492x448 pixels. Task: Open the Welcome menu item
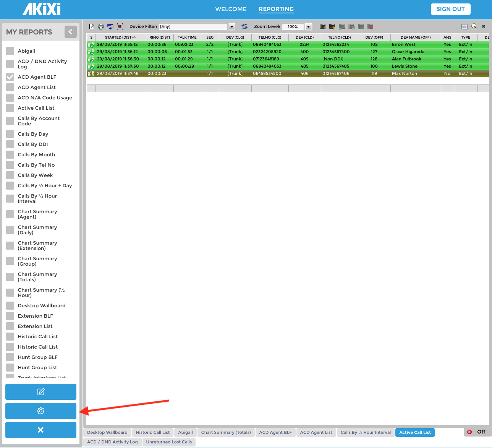231,9
